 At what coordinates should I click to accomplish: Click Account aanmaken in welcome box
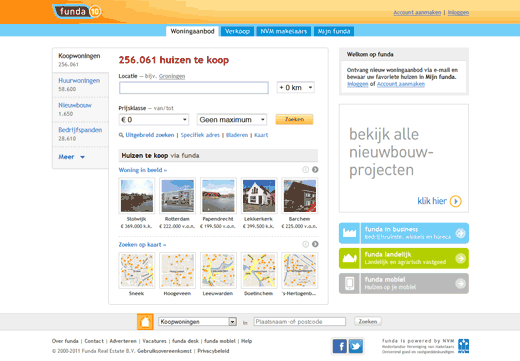coord(401,84)
